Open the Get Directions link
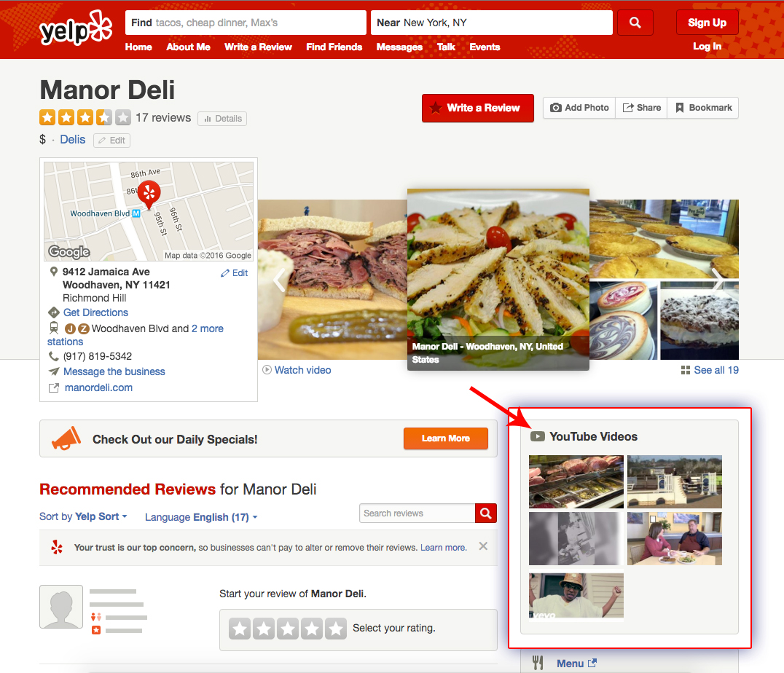This screenshot has height=673, width=784. [95, 312]
